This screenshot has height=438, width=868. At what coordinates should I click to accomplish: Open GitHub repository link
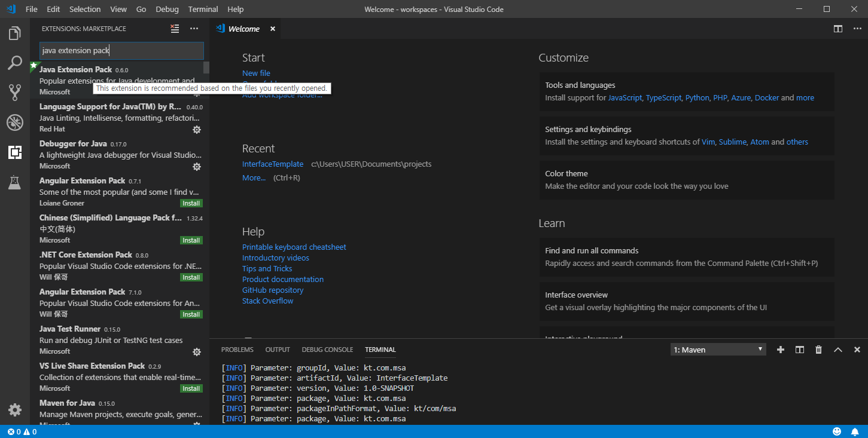(x=273, y=290)
